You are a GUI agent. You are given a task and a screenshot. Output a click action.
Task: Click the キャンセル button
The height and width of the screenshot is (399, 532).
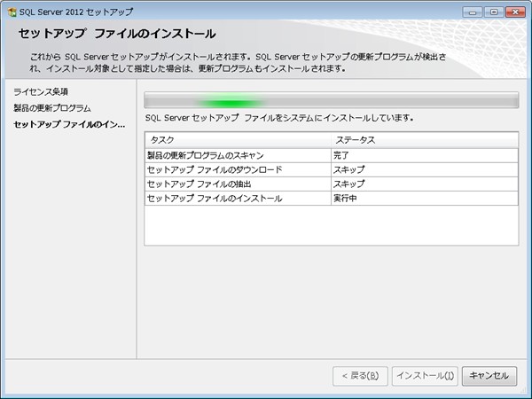[x=489, y=376]
